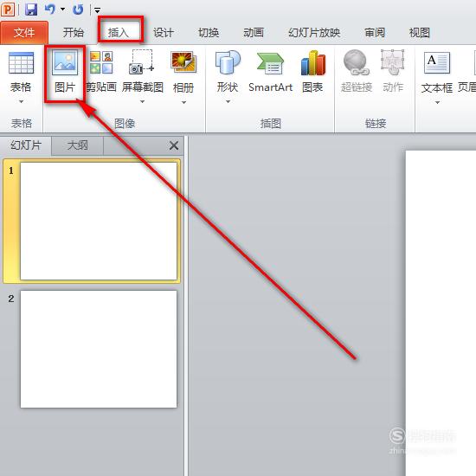Click the 屏幕截图 (Screenshot) icon

[x=142, y=62]
